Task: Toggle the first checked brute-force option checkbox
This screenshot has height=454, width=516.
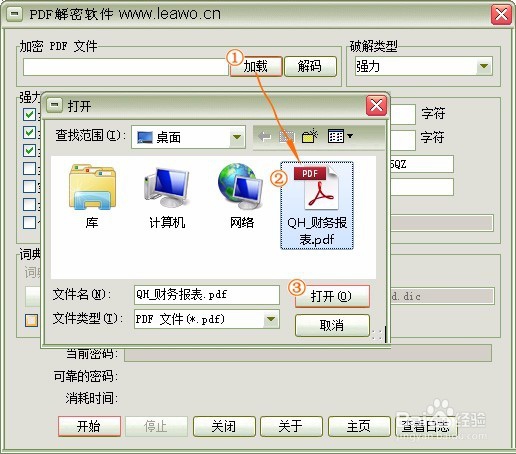Action: tap(29, 114)
